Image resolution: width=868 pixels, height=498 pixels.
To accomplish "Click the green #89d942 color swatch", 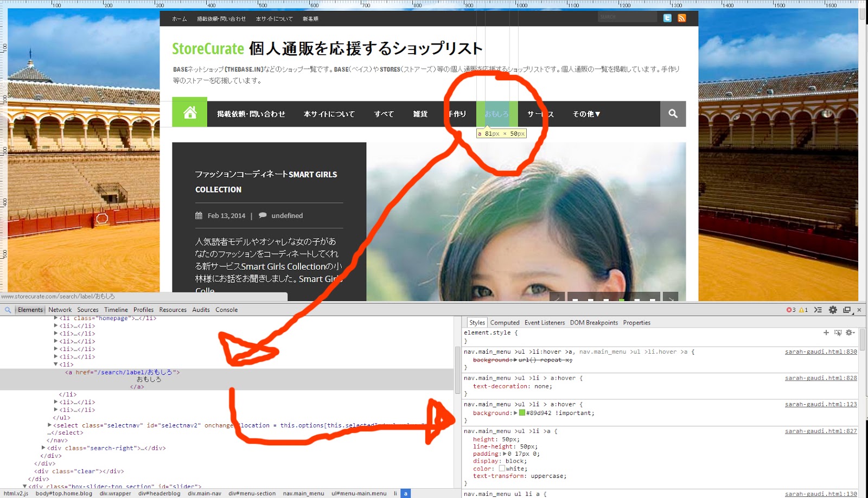I will point(522,413).
